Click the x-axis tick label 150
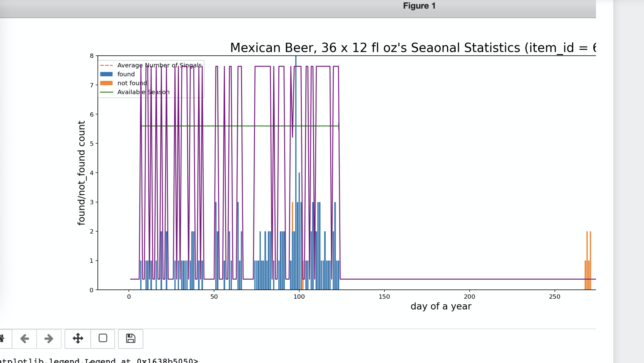 click(x=384, y=297)
